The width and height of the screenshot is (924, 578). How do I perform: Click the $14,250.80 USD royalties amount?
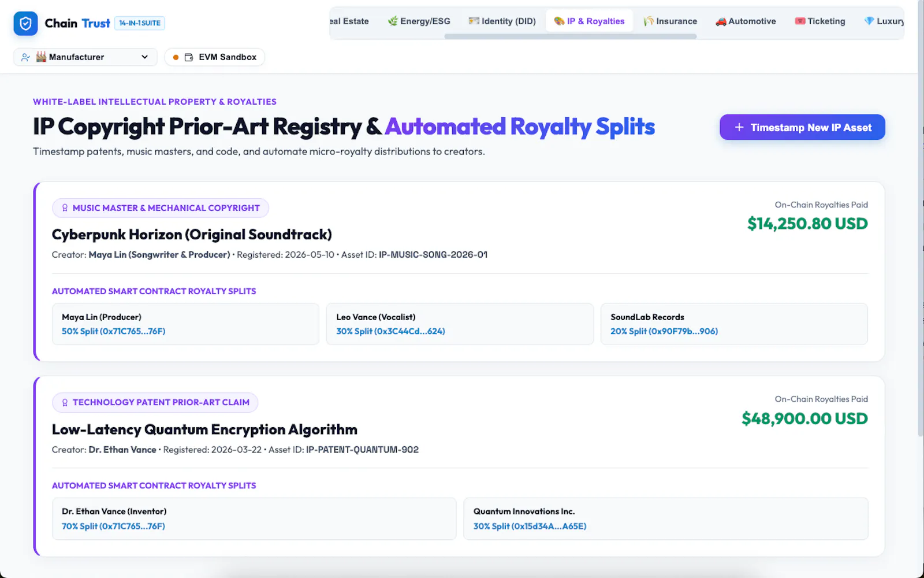(807, 224)
